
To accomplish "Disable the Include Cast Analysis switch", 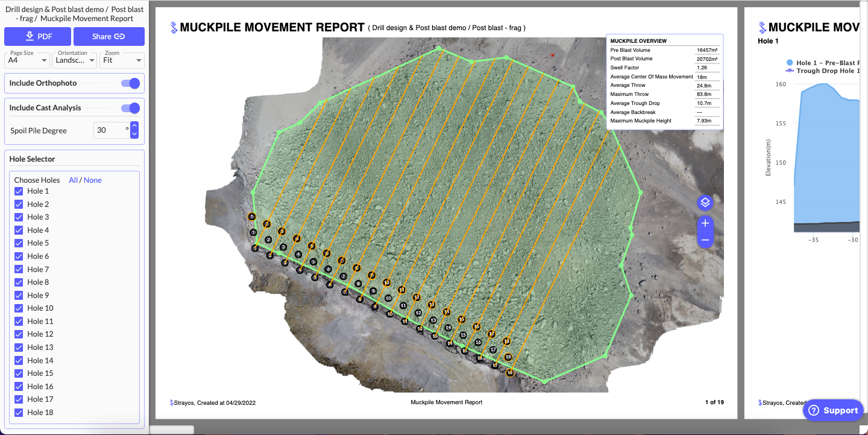I will (x=130, y=108).
